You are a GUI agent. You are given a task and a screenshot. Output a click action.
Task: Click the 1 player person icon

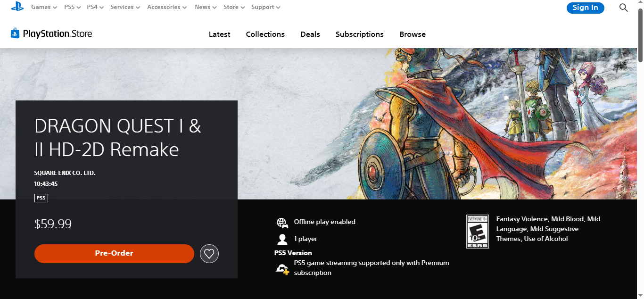point(282,240)
